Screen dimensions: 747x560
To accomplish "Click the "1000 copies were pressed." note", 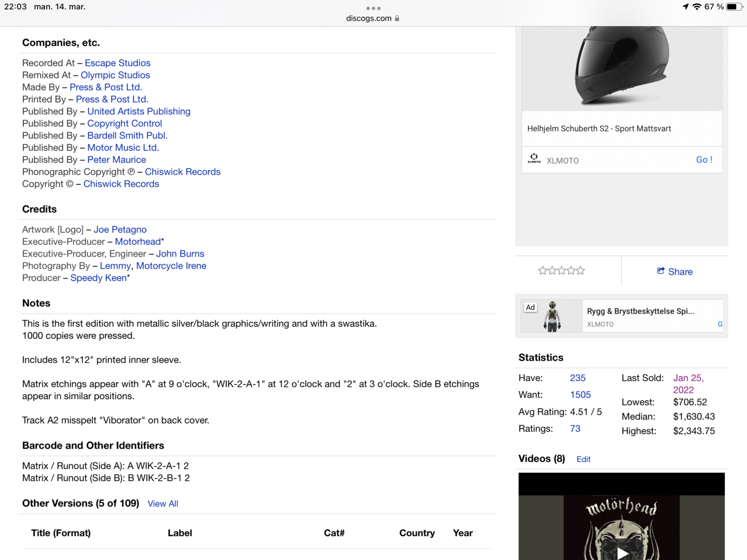I will 78,336.
